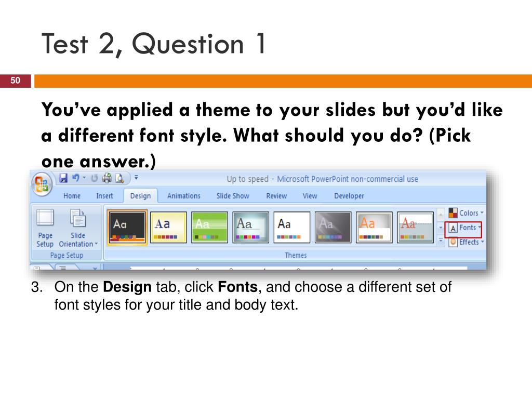
Task: Open the Developer tab
Action: [x=349, y=196]
